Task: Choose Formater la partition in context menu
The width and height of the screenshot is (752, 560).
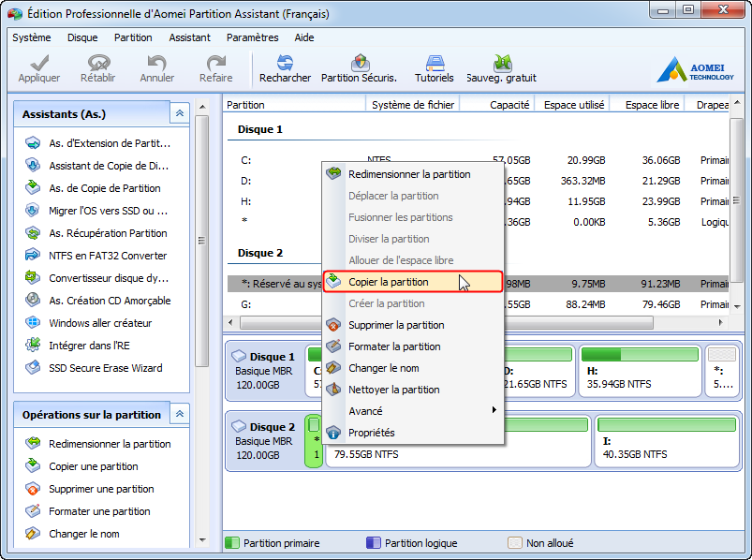Action: pyautogui.click(x=413, y=346)
